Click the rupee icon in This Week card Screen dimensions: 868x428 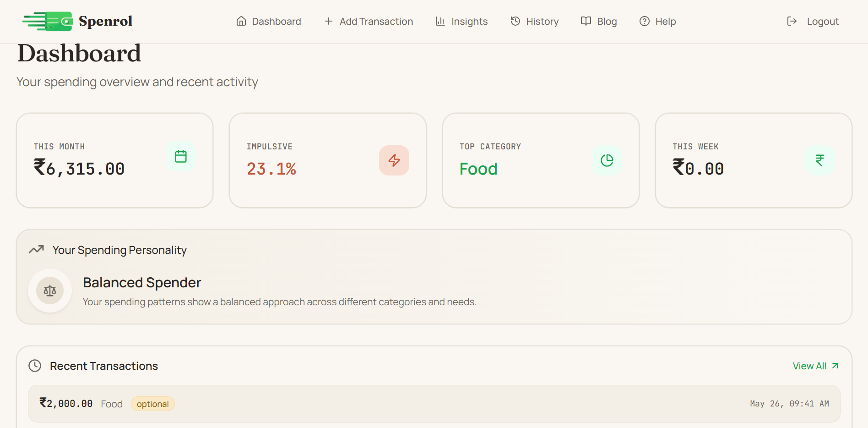click(820, 160)
